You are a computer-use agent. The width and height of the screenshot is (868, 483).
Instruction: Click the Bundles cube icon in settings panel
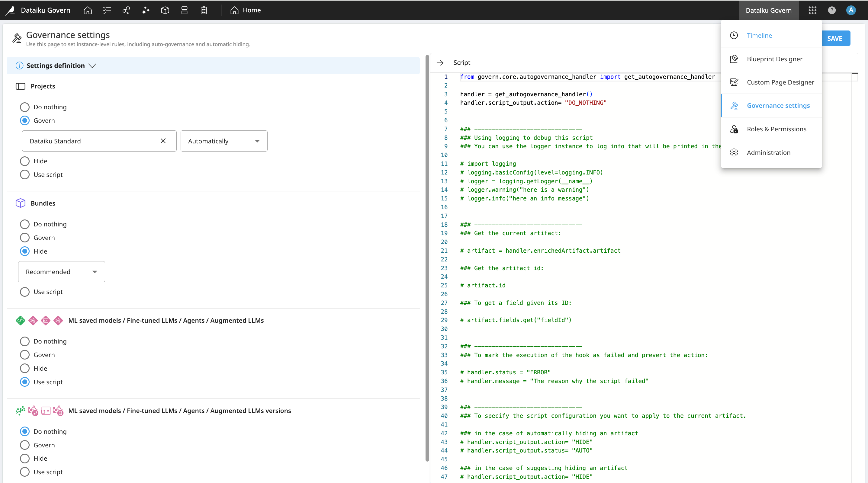click(x=20, y=203)
